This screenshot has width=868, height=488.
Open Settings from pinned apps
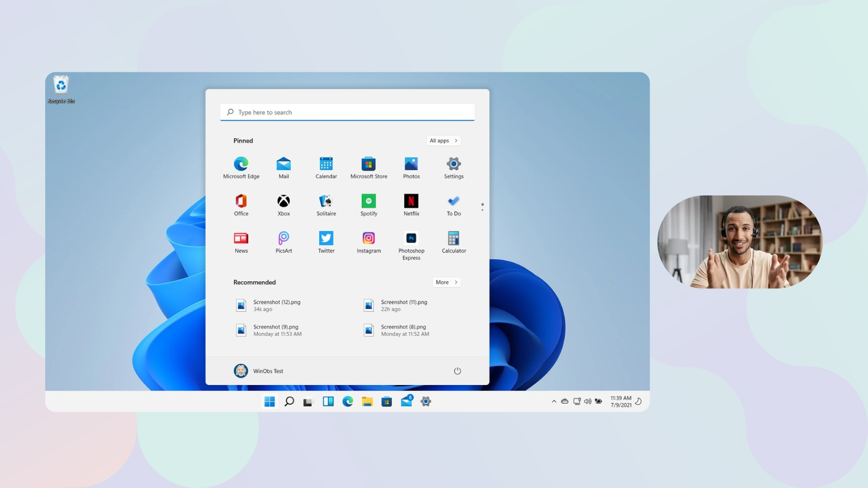454,168
